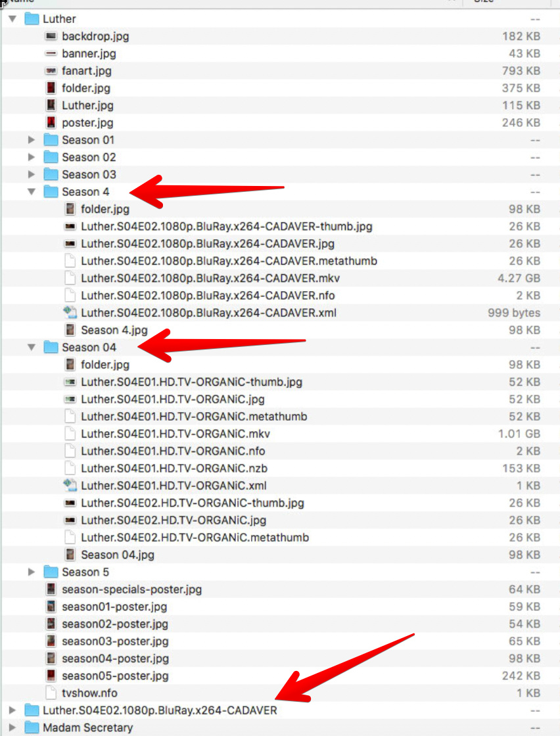Image resolution: width=560 pixels, height=736 pixels.
Task: Select file name Luther.S04E01.HD.TV-ORGANiC.jpg
Action: [x=173, y=400]
